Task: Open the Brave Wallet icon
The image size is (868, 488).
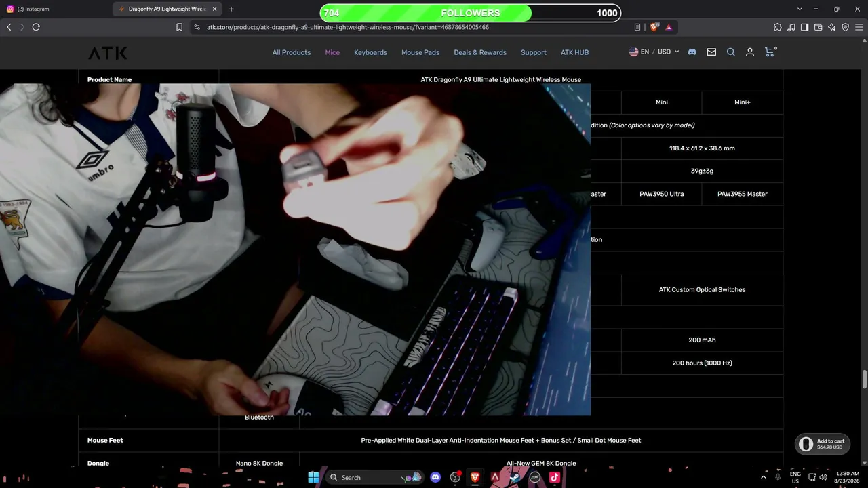Action: point(818,27)
